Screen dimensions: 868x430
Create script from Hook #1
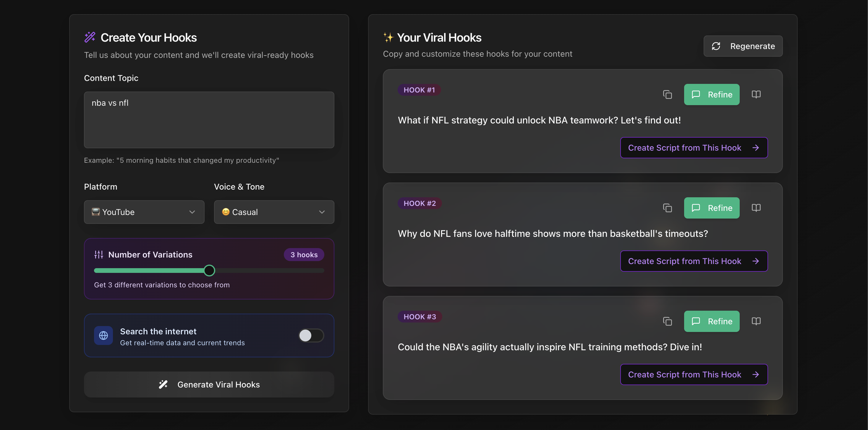click(694, 148)
